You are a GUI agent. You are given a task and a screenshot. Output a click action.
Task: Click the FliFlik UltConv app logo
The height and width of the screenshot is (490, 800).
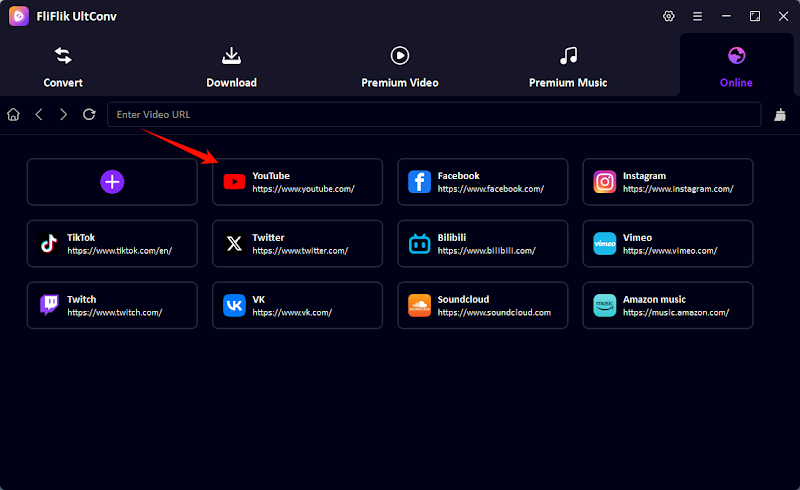(x=19, y=16)
